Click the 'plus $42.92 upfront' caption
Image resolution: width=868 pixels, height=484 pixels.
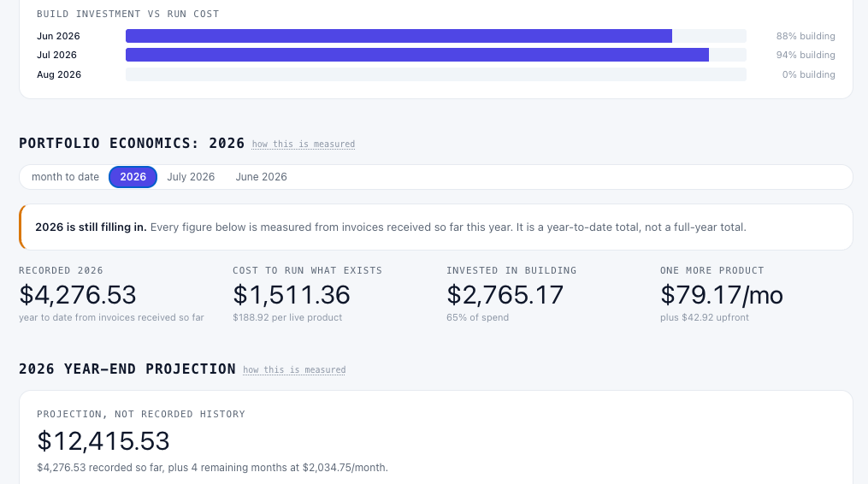(704, 317)
